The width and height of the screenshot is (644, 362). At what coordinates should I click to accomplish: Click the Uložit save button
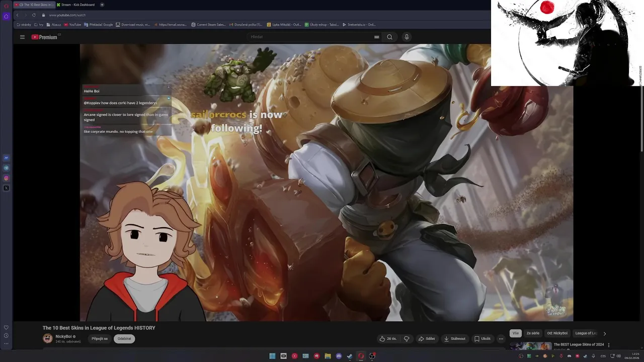[482, 339]
